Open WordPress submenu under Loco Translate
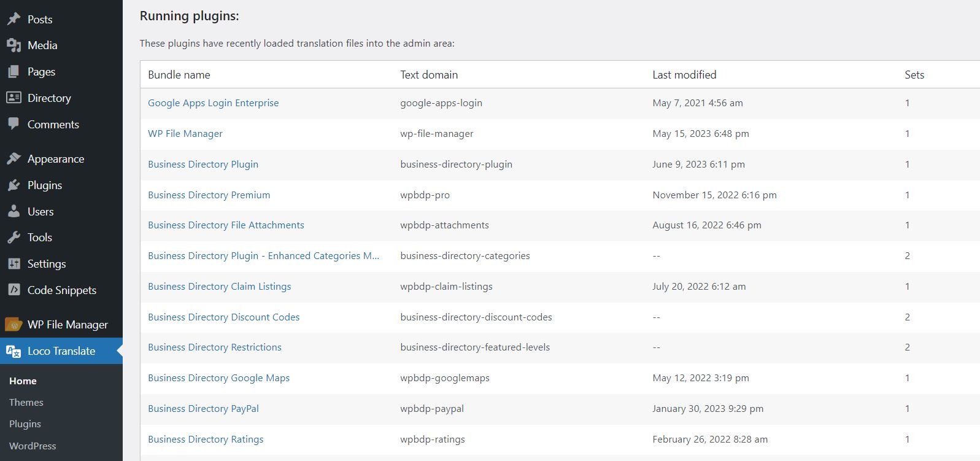This screenshot has width=980, height=461. (33, 446)
